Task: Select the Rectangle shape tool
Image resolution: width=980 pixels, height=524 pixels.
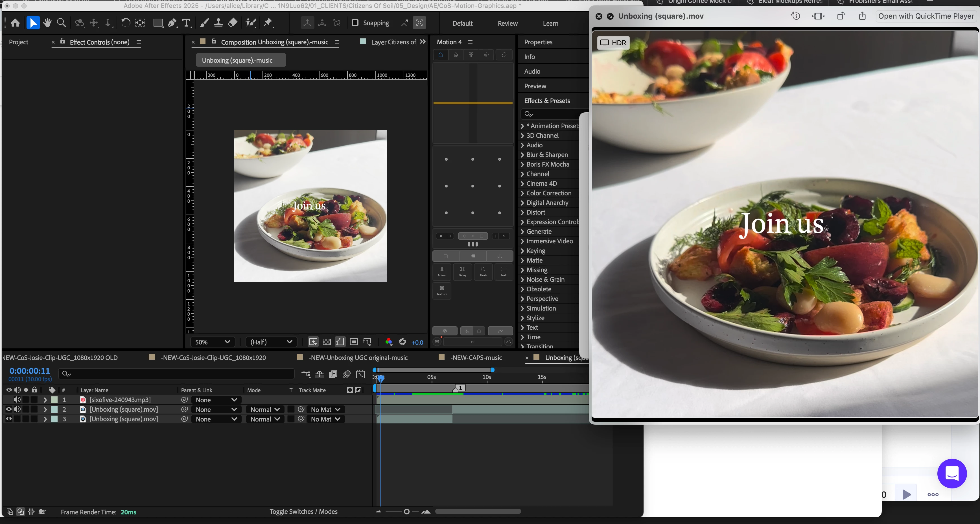Action: [x=158, y=23]
